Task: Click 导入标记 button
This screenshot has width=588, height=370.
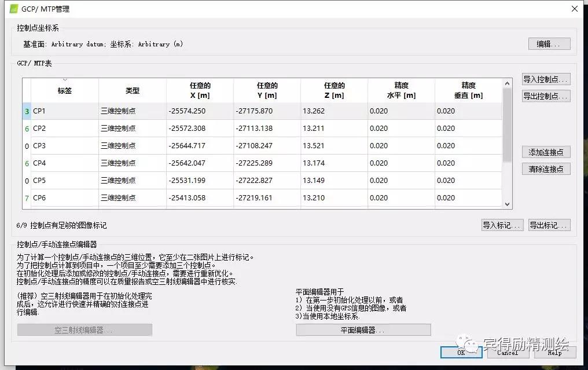Action: point(502,225)
